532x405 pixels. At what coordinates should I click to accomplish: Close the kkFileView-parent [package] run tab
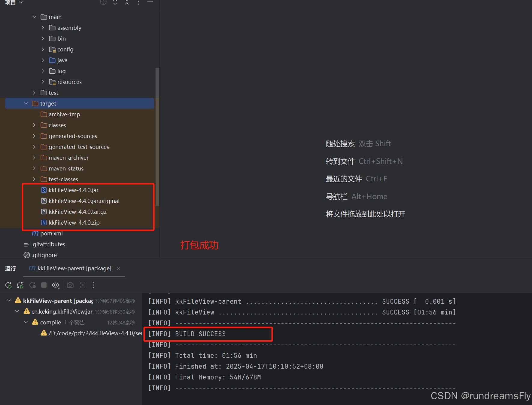click(119, 268)
